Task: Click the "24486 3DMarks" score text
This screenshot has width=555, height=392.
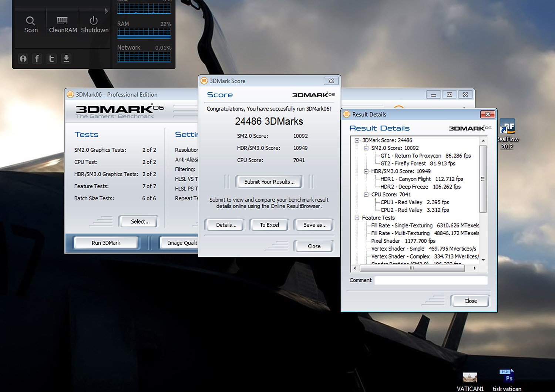Action: (x=269, y=121)
